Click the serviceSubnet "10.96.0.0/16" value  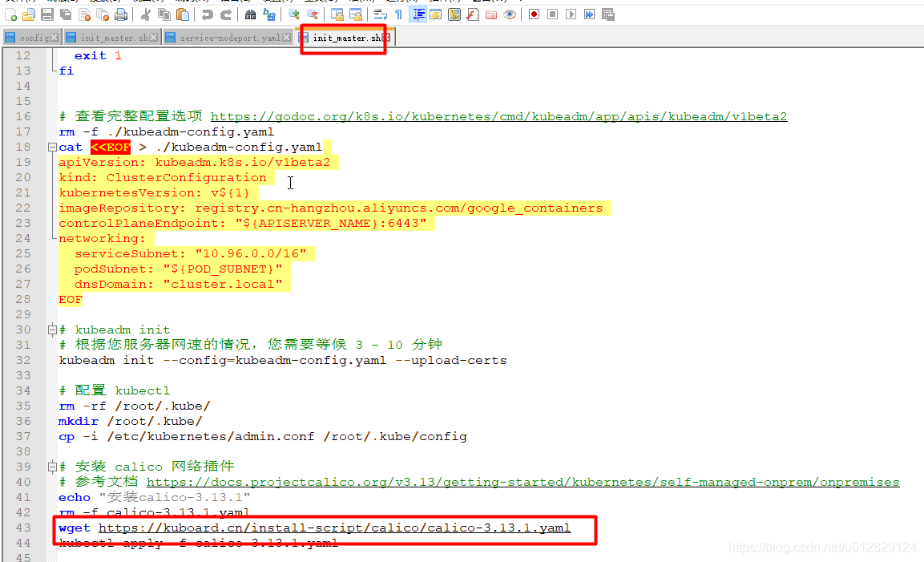tap(251, 253)
